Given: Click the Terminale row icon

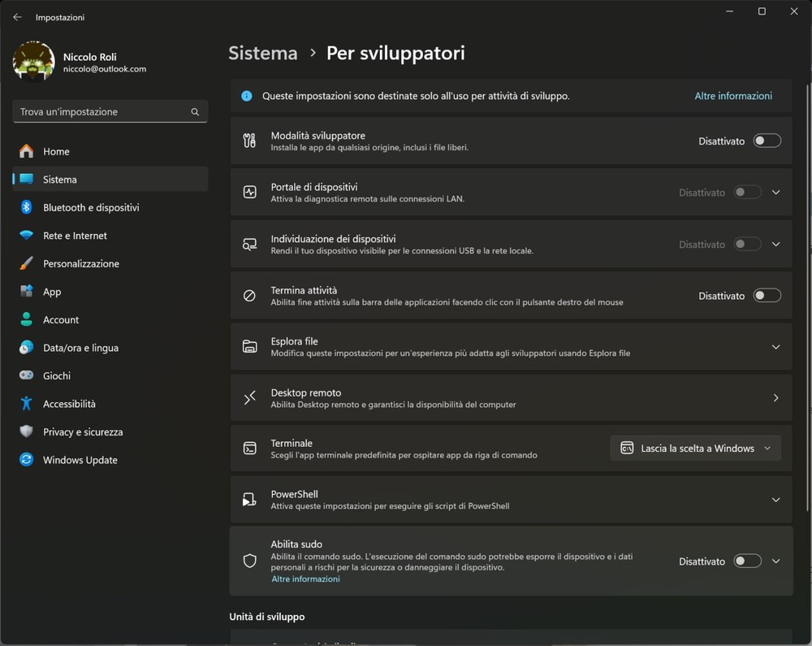Looking at the screenshot, I should [249, 449].
